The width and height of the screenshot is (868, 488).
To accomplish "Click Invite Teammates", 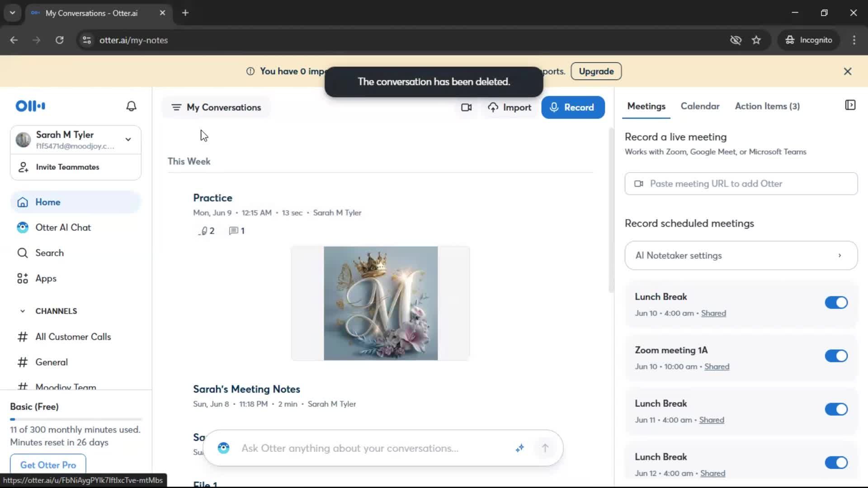I will click(75, 167).
